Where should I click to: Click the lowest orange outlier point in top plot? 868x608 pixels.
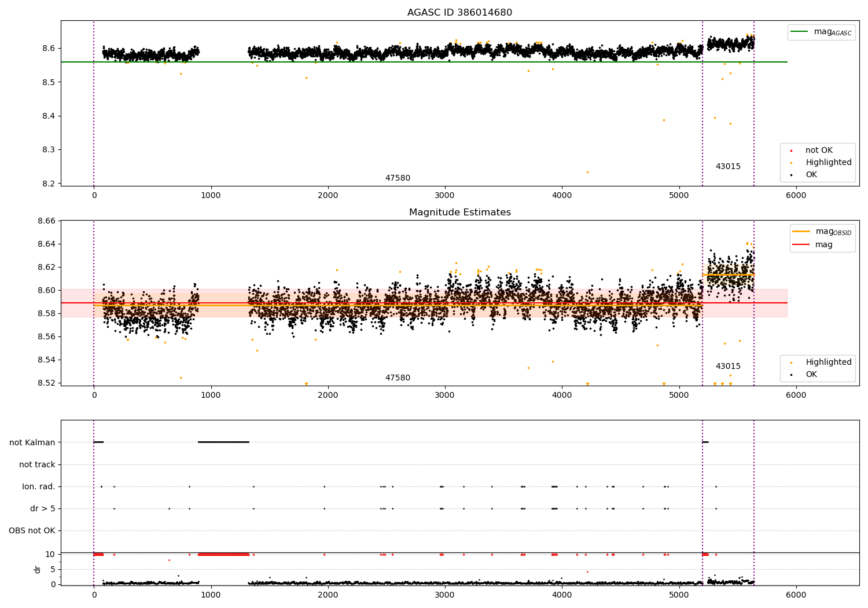(587, 172)
